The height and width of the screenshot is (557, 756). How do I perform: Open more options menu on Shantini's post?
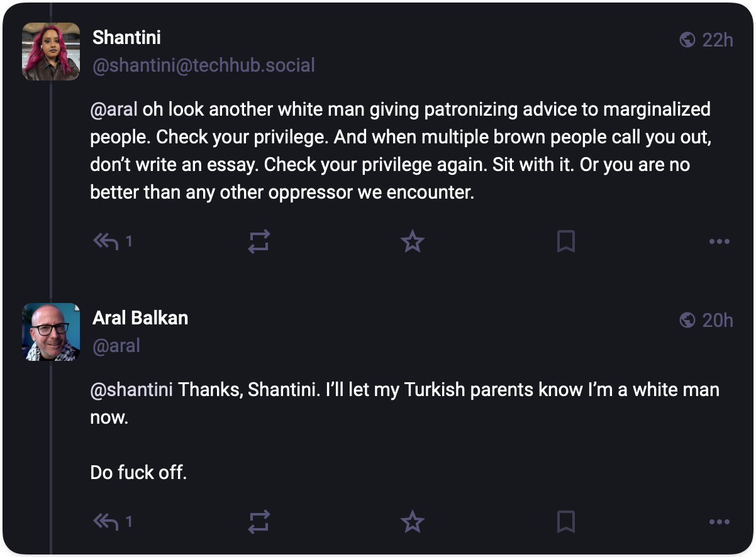[x=719, y=241]
